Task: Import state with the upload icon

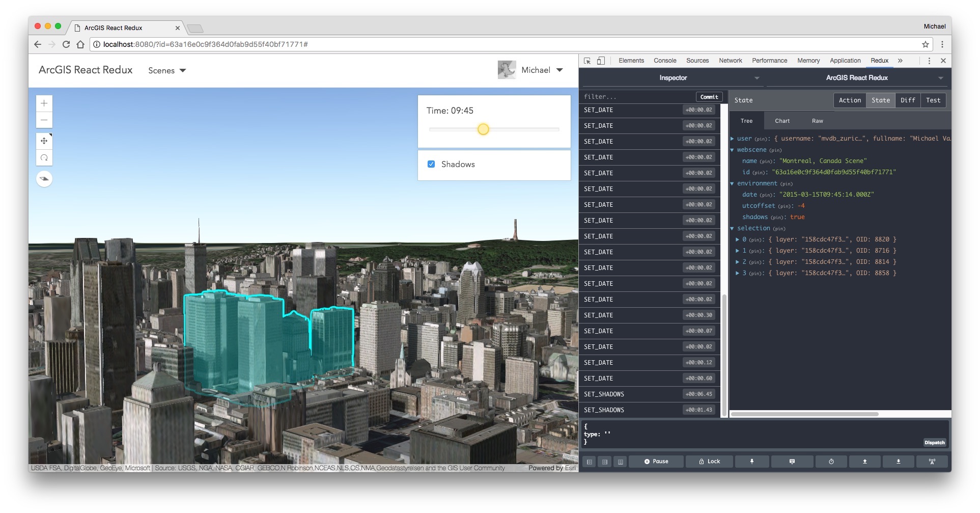Action: pyautogui.click(x=864, y=462)
